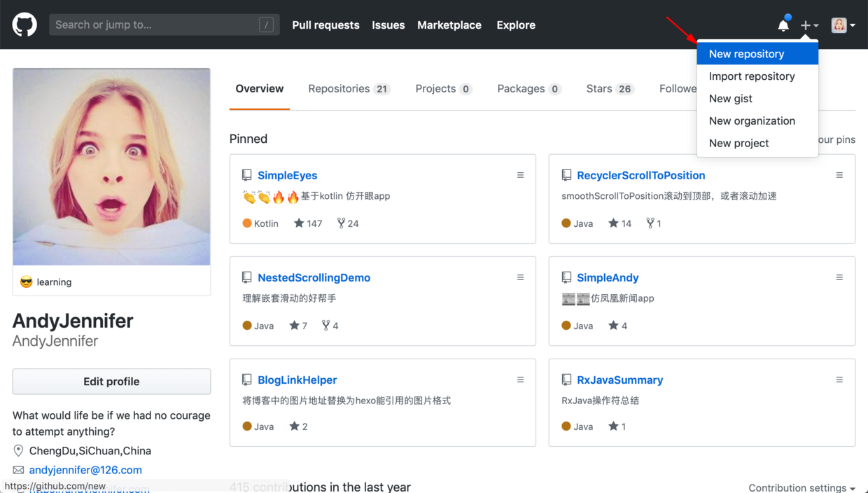Click the search or jump to field
The height and width of the screenshot is (493, 868).
pos(164,25)
